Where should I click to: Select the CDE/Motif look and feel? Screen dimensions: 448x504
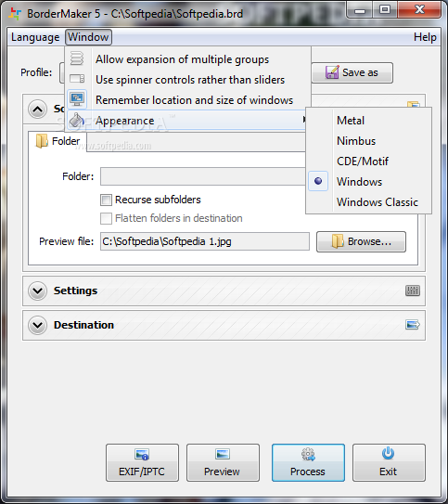coord(368,161)
